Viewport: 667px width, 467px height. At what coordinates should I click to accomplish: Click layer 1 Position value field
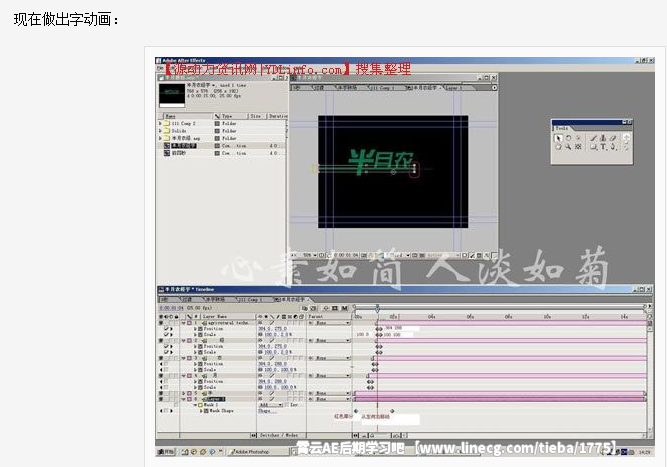(273, 329)
